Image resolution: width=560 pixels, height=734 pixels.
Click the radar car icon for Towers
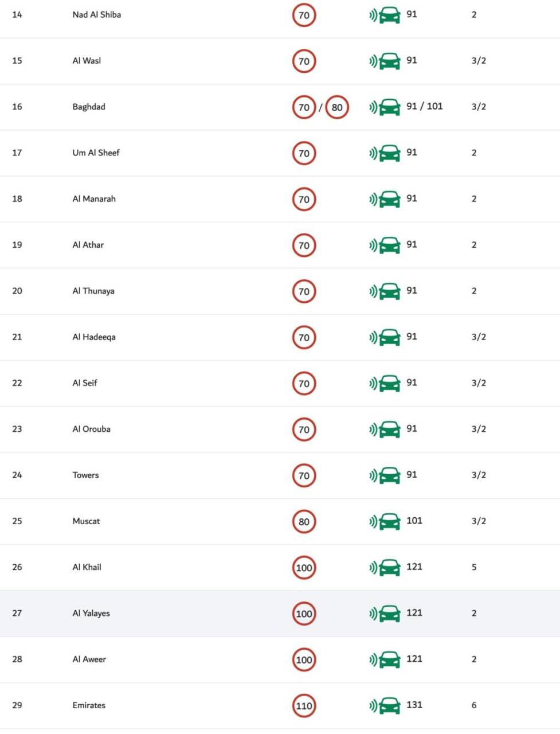385,475
